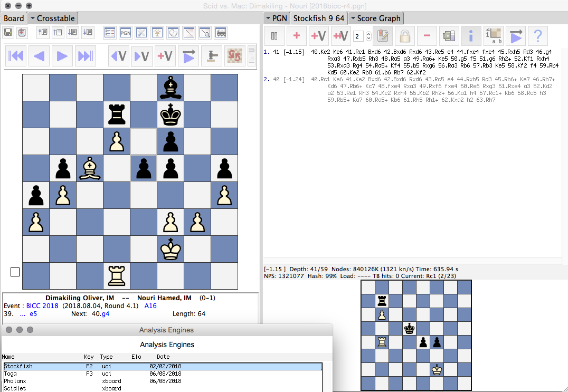
Task: Click the save game floppy disk icon
Action: pyautogui.click(x=8, y=33)
